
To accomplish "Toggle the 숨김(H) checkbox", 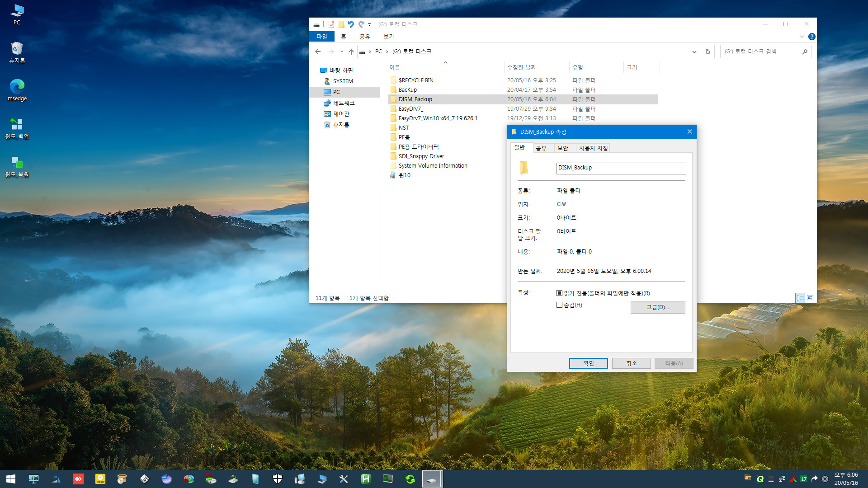I will coord(559,305).
